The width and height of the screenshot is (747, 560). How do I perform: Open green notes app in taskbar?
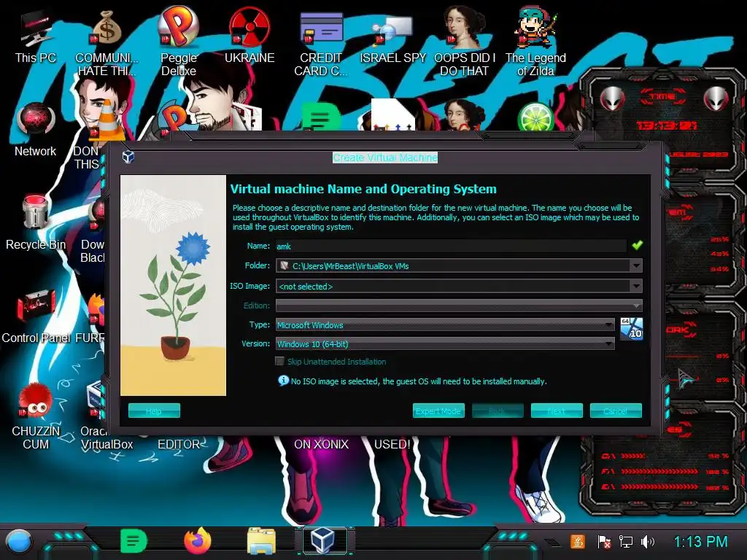133,542
